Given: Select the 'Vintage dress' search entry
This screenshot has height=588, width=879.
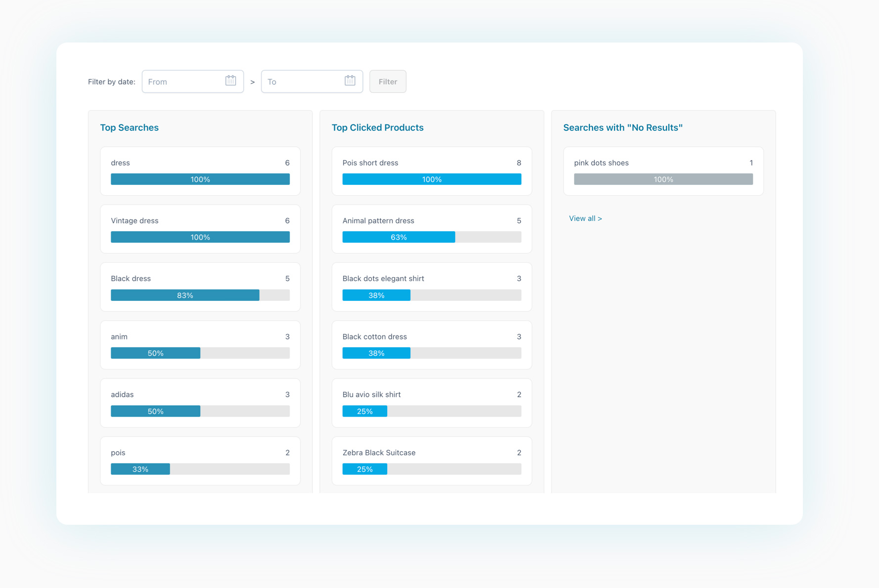Looking at the screenshot, I should (x=200, y=228).
